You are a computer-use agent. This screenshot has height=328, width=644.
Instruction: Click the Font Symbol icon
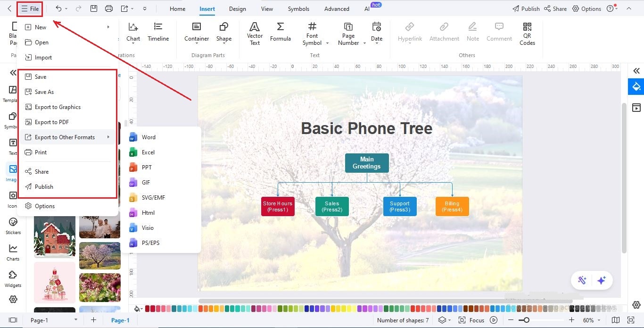tap(312, 27)
